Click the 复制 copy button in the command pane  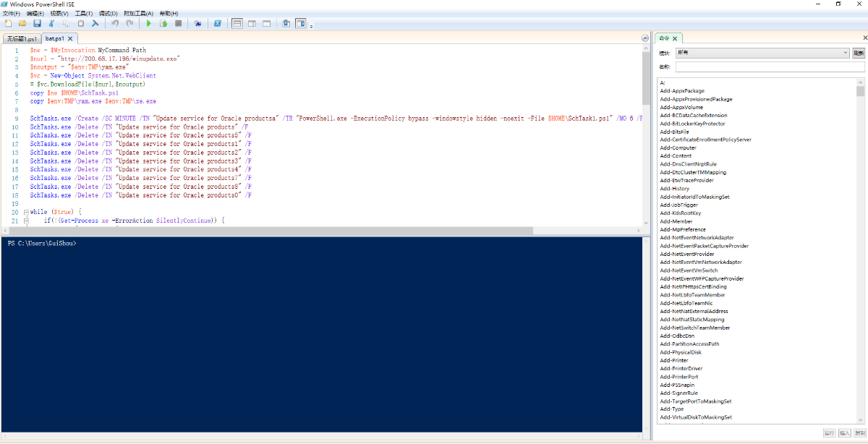(859, 432)
